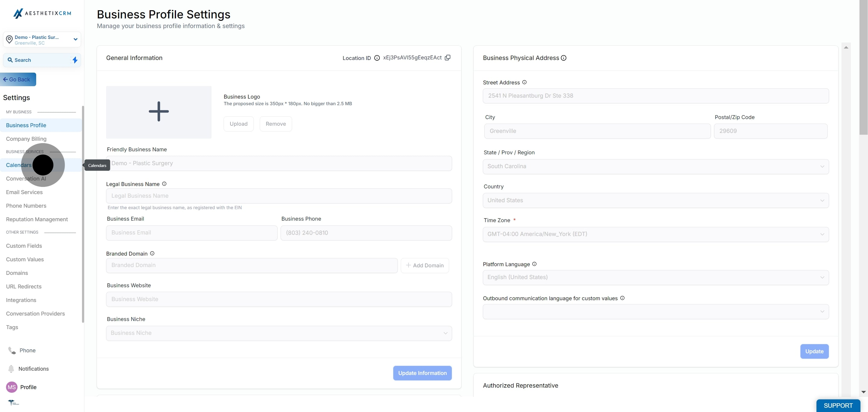Open Notifications via the bell icon
The height and width of the screenshot is (412, 868).
[11, 369]
